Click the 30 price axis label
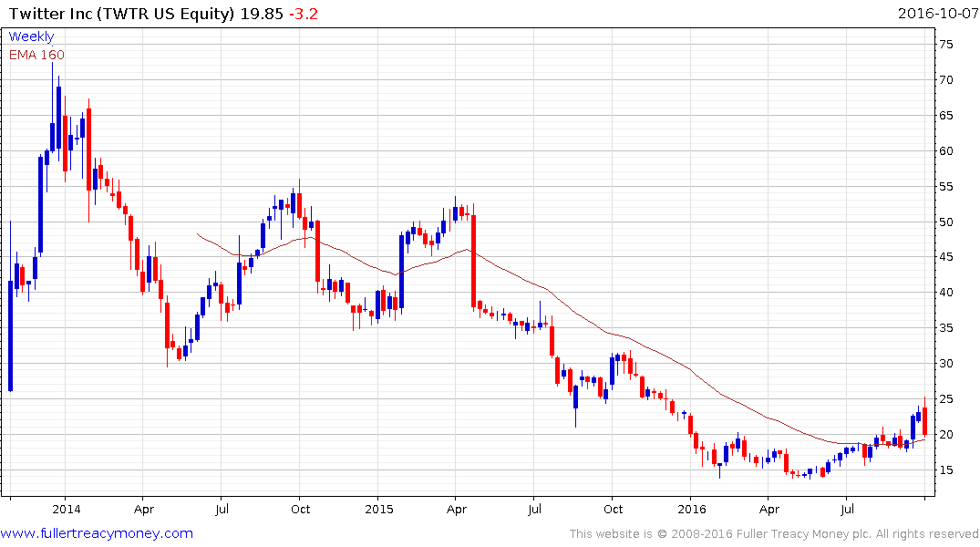 [945, 363]
